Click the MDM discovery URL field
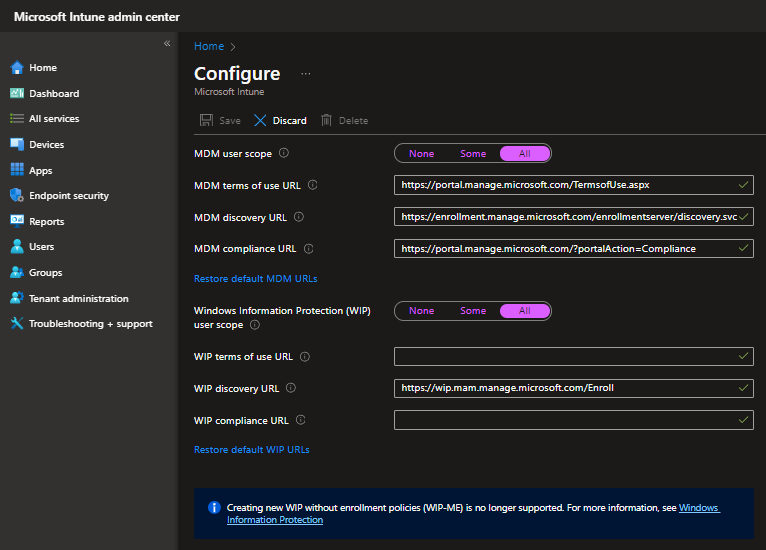The image size is (766, 550). click(574, 217)
